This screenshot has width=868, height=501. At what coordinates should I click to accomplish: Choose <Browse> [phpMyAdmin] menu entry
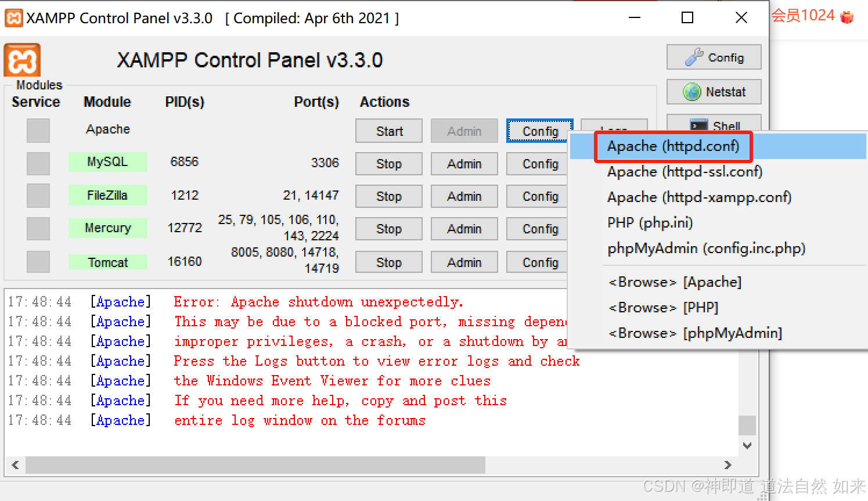[x=718, y=333]
